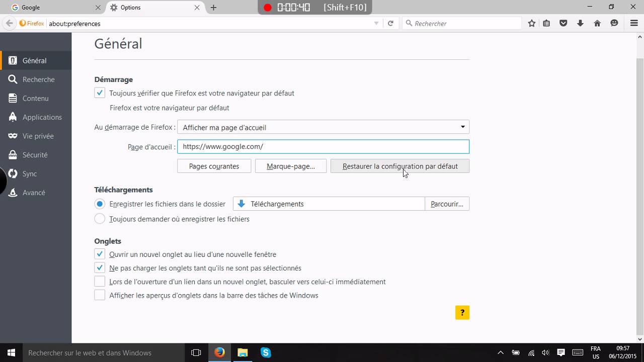The width and height of the screenshot is (644, 362).
Task: Open the Avancé preferences section
Action: point(36,193)
